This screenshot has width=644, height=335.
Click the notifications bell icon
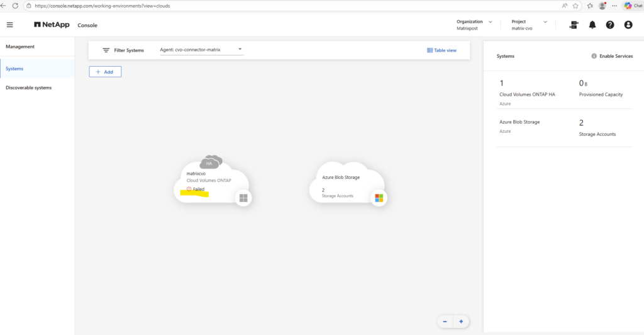(x=592, y=25)
